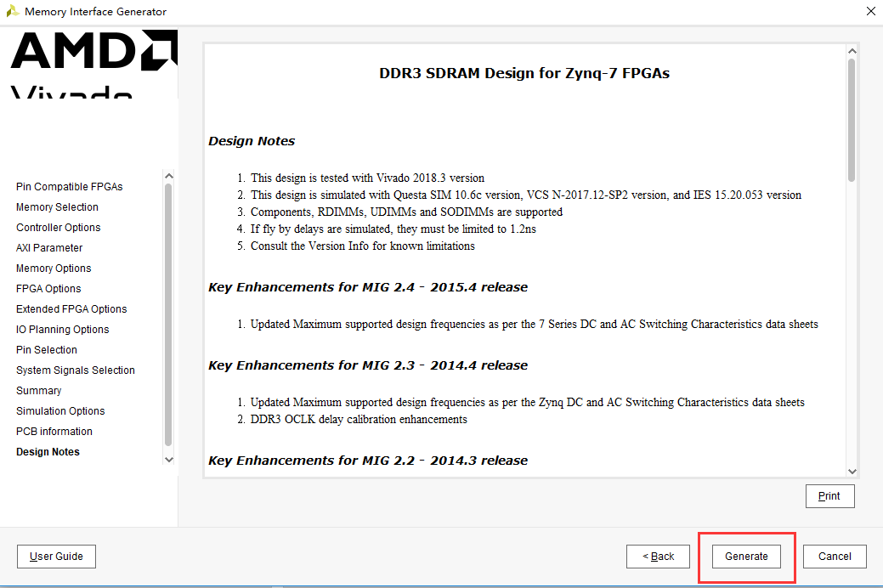Go to the Memory Selection step
The image size is (883, 588).
point(58,207)
